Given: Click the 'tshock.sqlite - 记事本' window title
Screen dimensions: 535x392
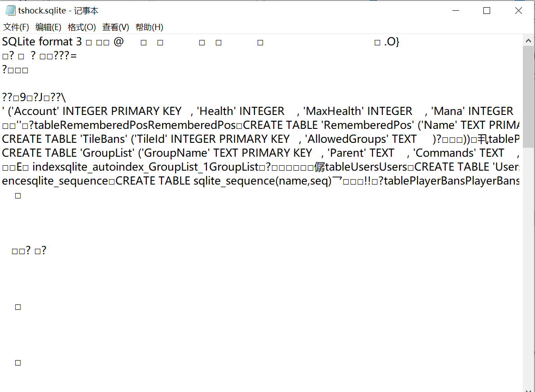Looking at the screenshot, I should point(58,11).
